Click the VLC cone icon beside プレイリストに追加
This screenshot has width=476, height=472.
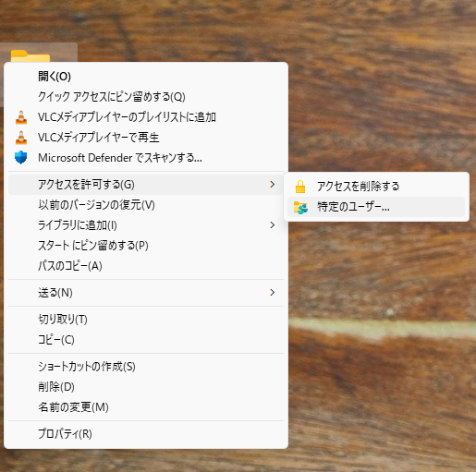21,117
